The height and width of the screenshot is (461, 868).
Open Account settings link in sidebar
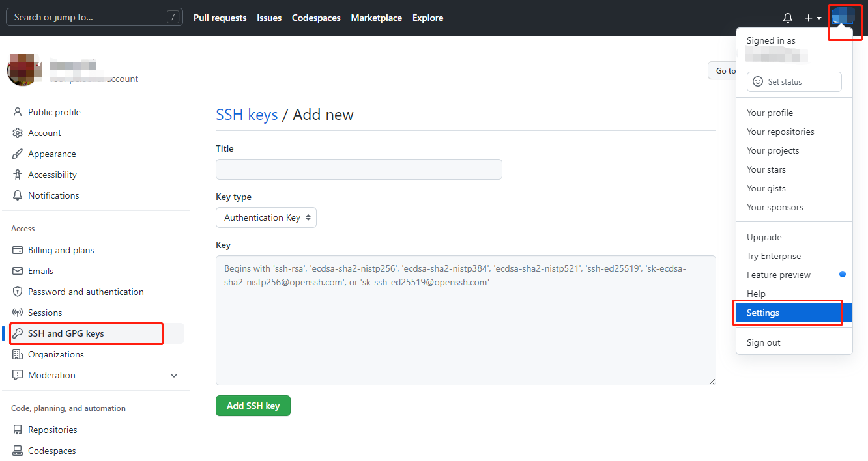point(44,133)
